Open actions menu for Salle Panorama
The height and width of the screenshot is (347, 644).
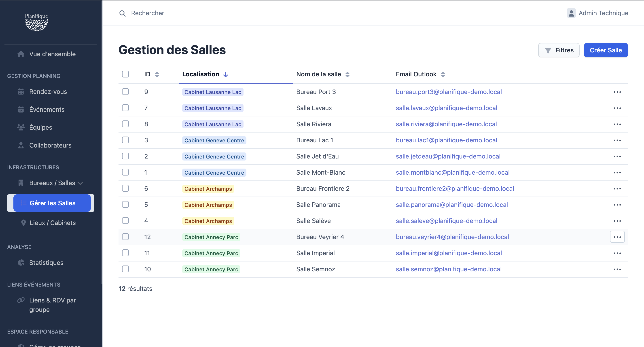pos(617,205)
